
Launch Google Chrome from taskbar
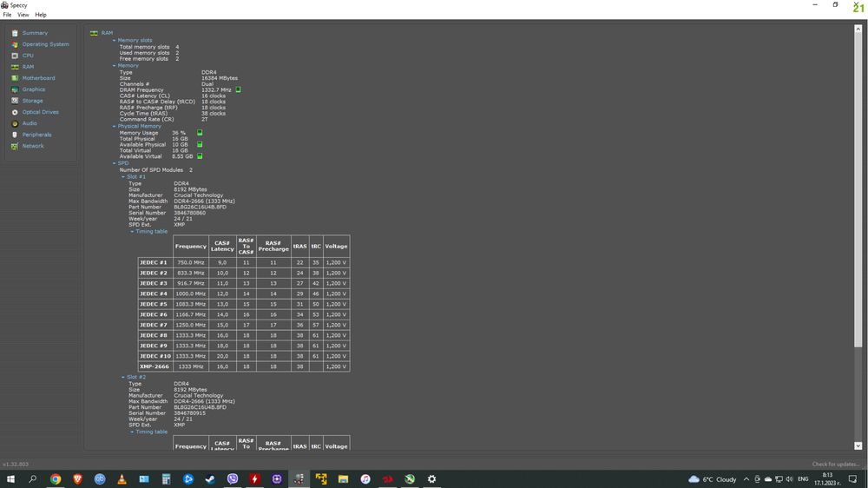56,479
